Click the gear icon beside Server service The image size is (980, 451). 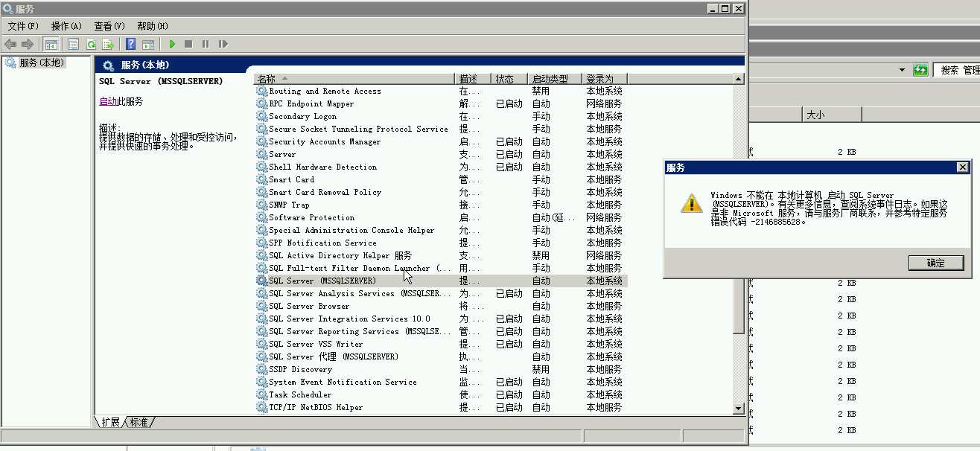[x=261, y=154]
